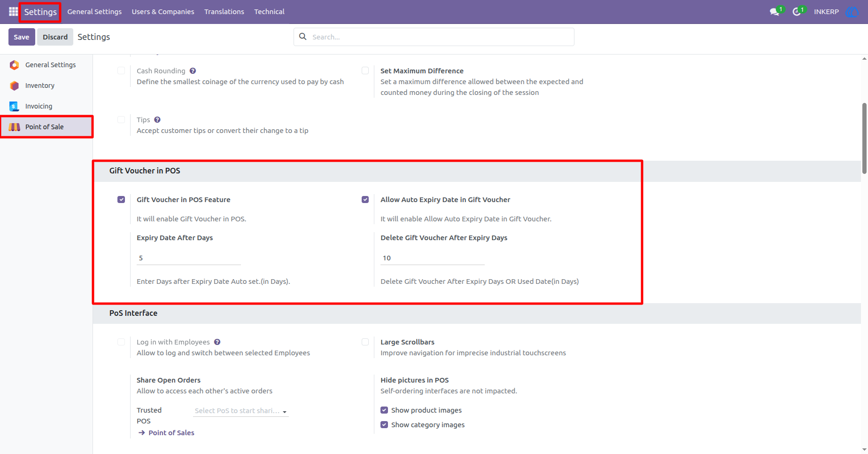Click the Inventory sidebar icon

click(x=15, y=86)
